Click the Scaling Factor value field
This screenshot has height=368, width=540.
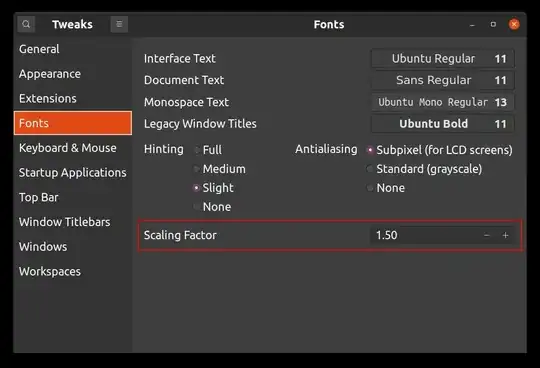pyautogui.click(x=424, y=235)
